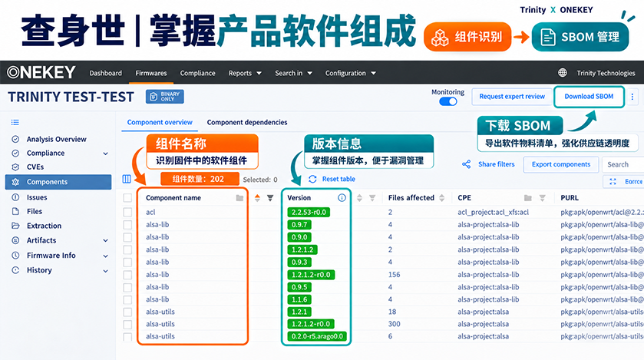
Task: Click the Components gear icon
Action: (x=15, y=182)
